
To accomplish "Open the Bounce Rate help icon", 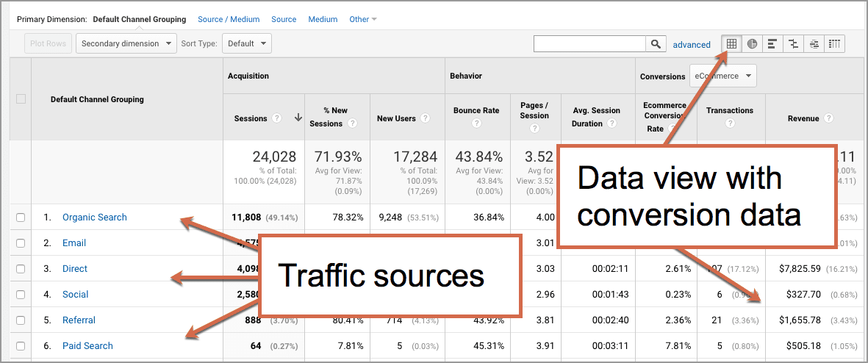I will coord(476,124).
